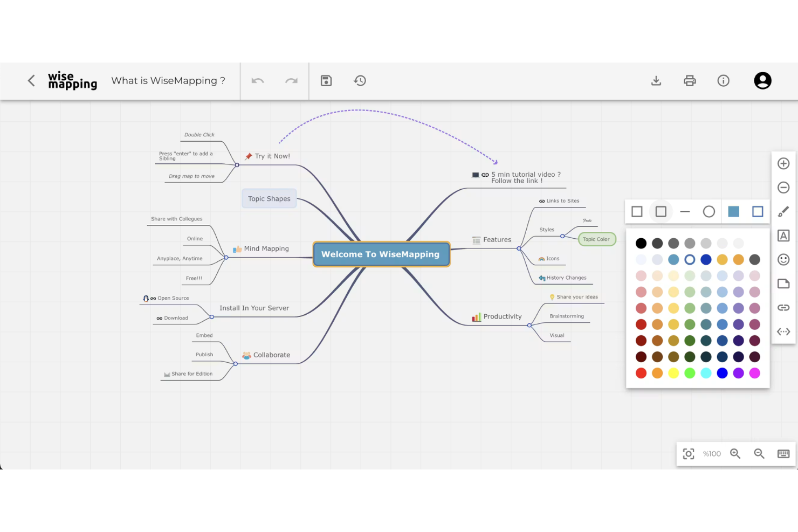Add a link using the chain icon
The width and height of the screenshot is (798, 532).
783,307
